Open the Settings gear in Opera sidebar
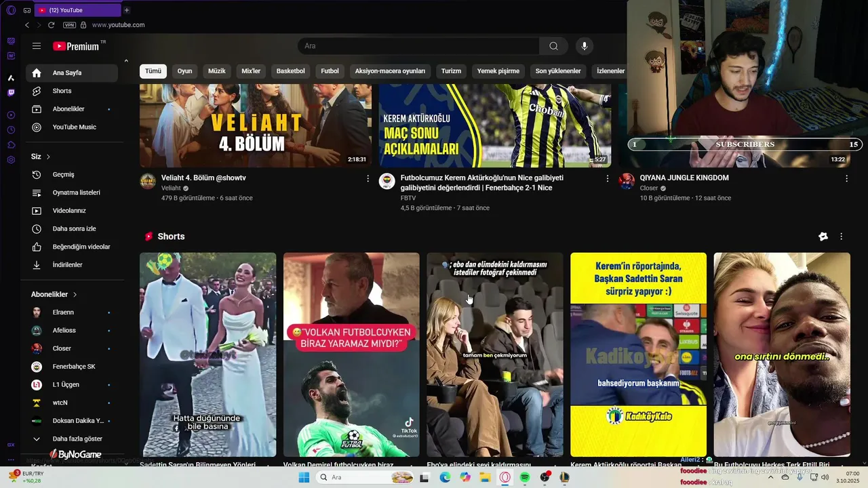This screenshot has width=868, height=488. coord(11,160)
